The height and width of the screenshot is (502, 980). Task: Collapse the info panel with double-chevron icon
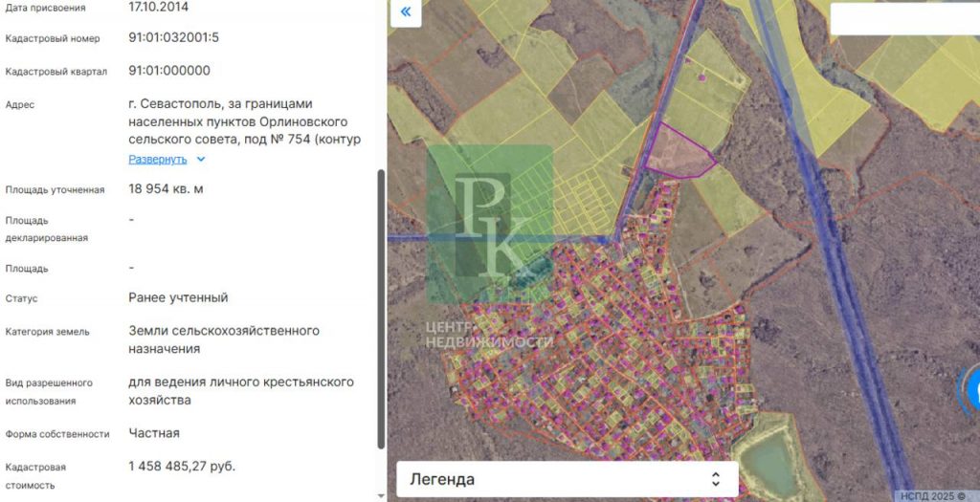tap(406, 11)
